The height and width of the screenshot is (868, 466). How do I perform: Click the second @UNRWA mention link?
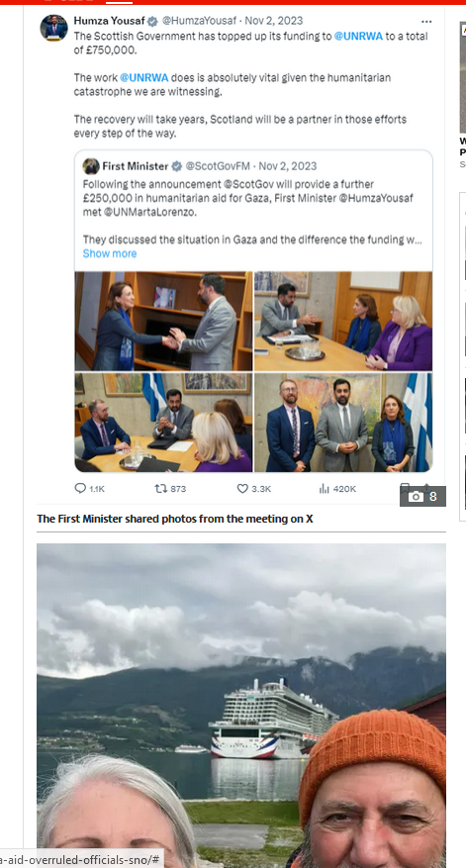pos(143,77)
